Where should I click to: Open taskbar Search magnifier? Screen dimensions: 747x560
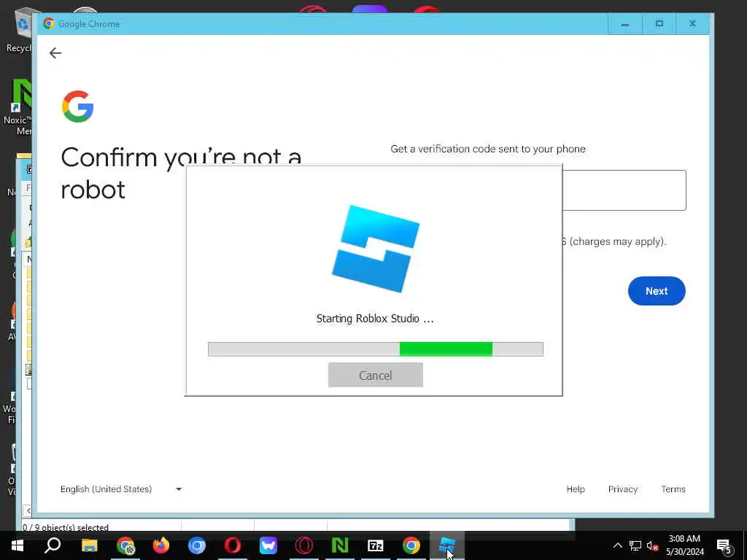tap(53, 545)
